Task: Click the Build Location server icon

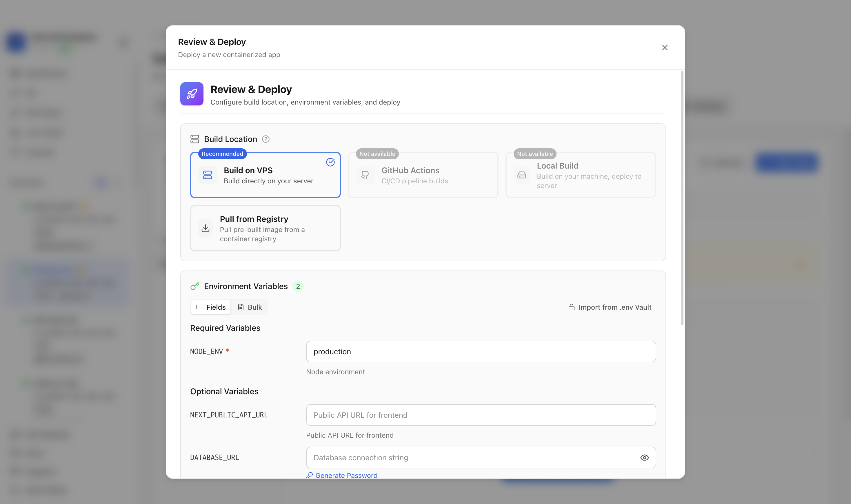Action: 195,139
